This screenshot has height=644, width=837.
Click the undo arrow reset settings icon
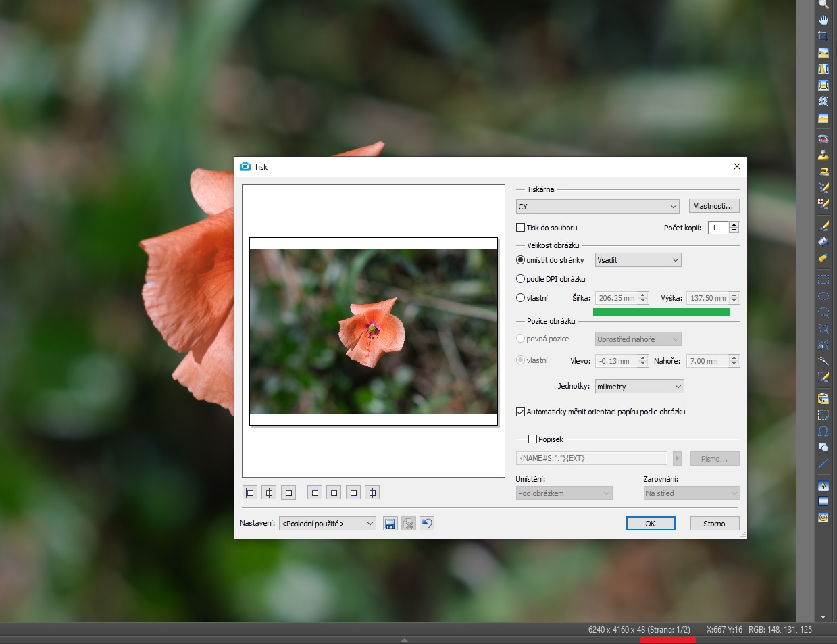point(427,524)
